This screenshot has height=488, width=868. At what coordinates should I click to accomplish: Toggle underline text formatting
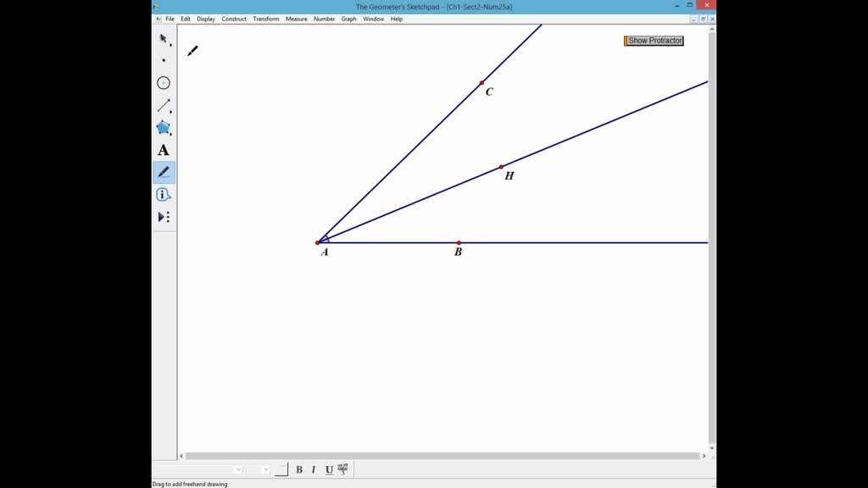click(327, 469)
